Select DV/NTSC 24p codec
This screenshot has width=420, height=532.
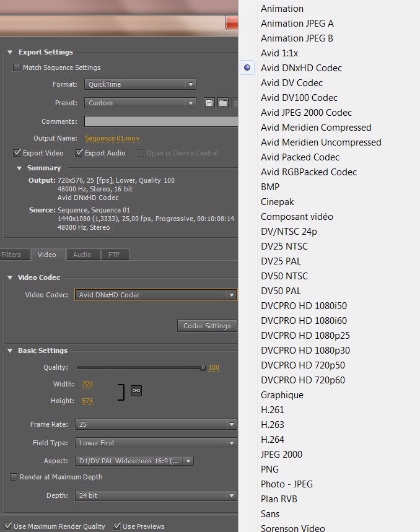pos(289,232)
